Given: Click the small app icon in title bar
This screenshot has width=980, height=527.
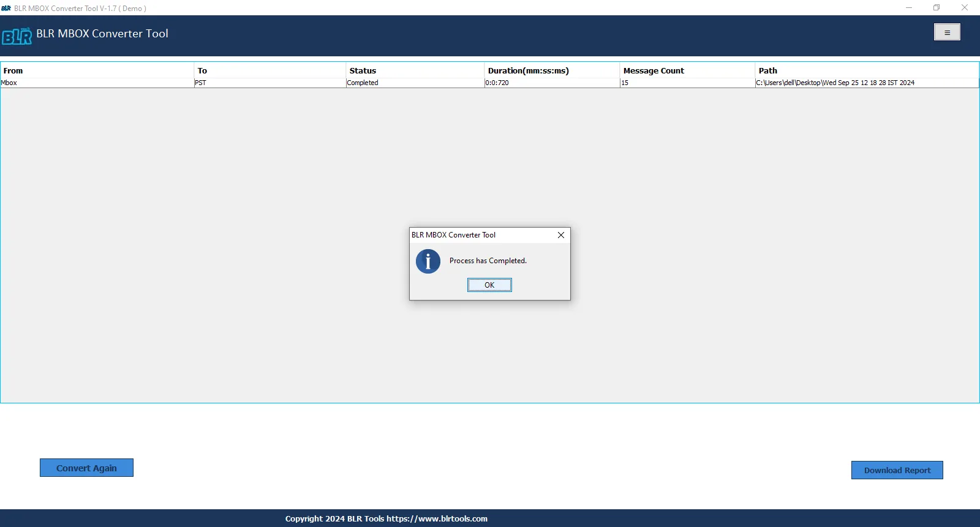Looking at the screenshot, I should pos(6,8).
